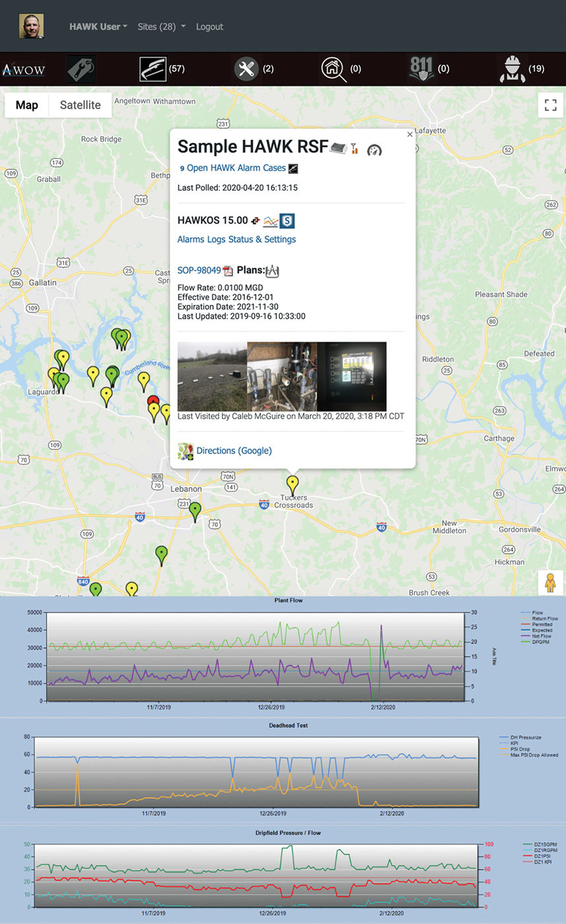Open the house search inspection icon

(334, 69)
